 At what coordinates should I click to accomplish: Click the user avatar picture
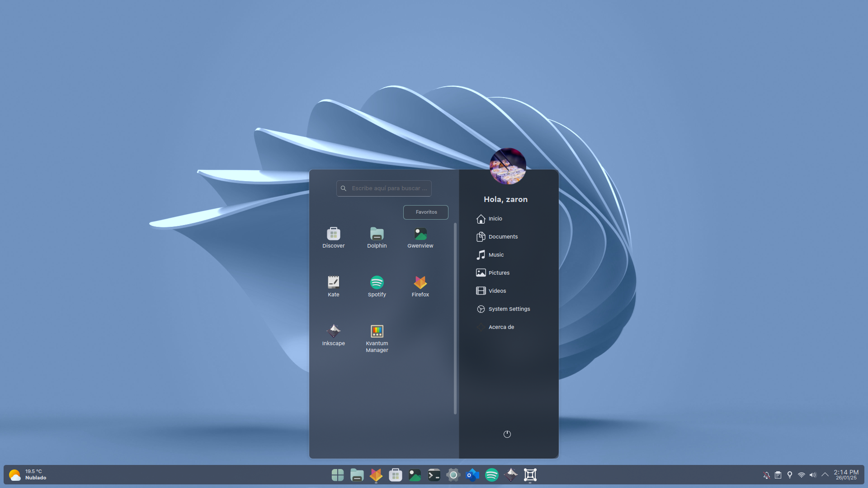click(508, 166)
